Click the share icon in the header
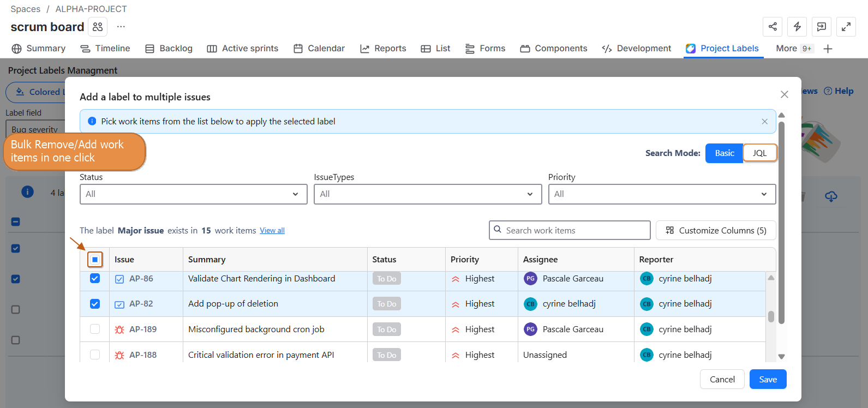The width and height of the screenshot is (868, 408). coord(773,27)
